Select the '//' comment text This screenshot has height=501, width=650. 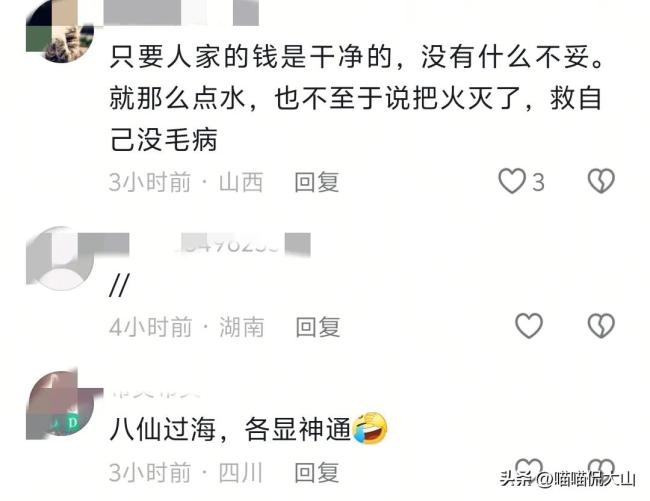coord(119,285)
